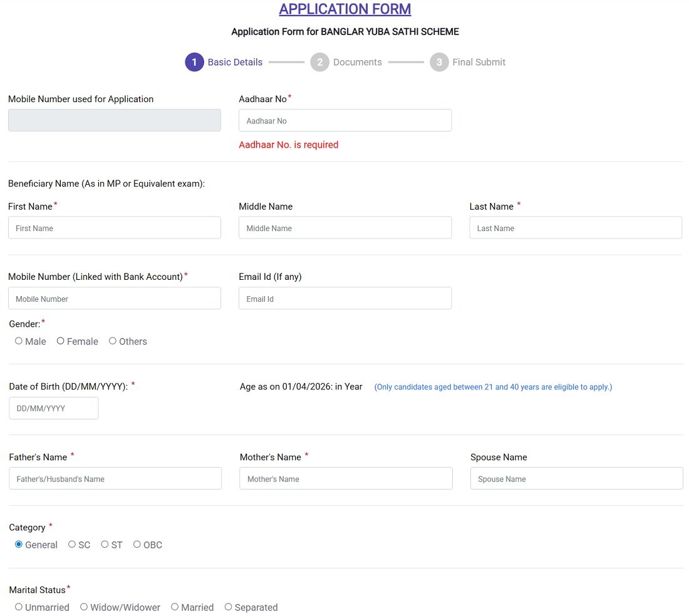689x616 pixels.
Task: Open the APPLICATION FORM heading link
Action: [x=344, y=9]
